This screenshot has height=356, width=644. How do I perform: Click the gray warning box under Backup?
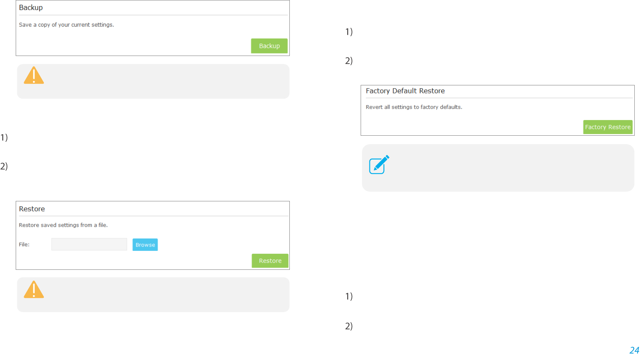tap(153, 81)
